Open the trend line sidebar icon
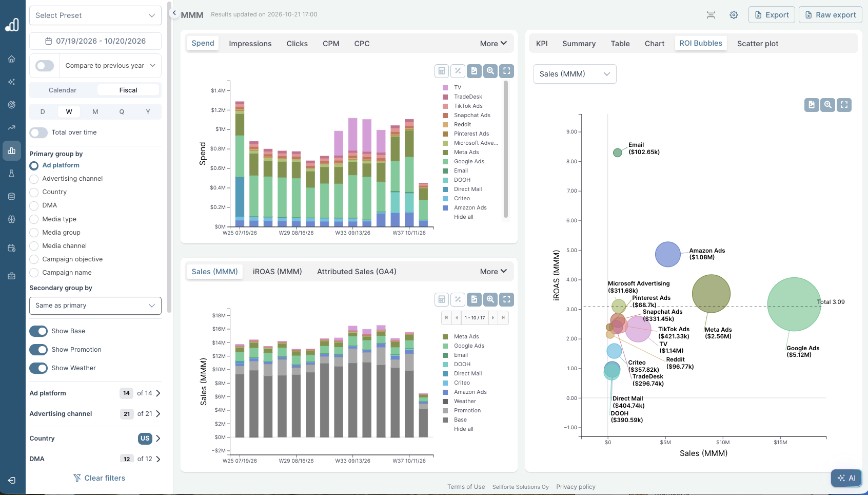Viewport: 868px width, 495px height. click(11, 127)
